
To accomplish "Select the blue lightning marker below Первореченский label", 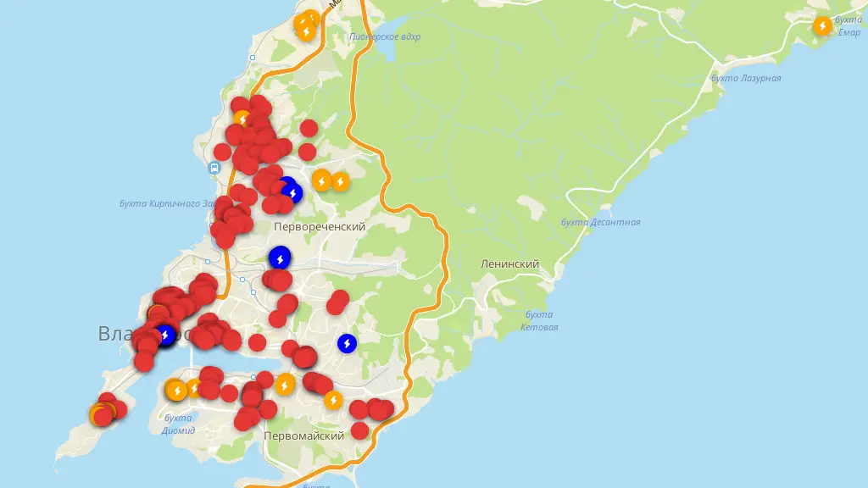I will point(280,258).
